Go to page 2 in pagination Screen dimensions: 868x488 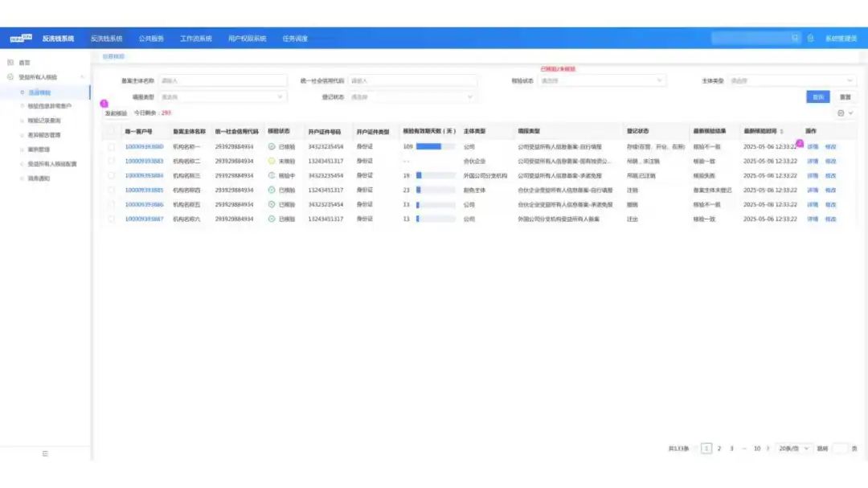pos(719,449)
